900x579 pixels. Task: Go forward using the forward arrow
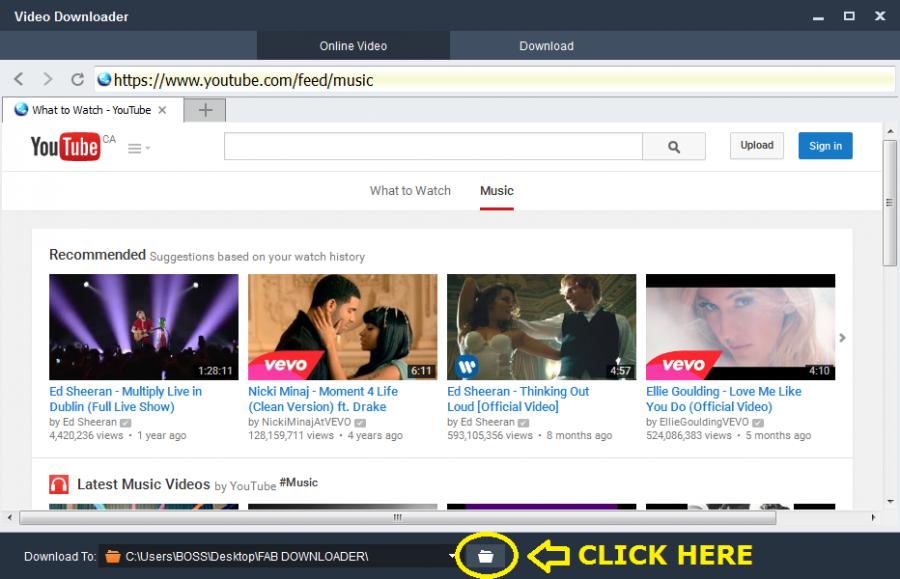[48, 79]
